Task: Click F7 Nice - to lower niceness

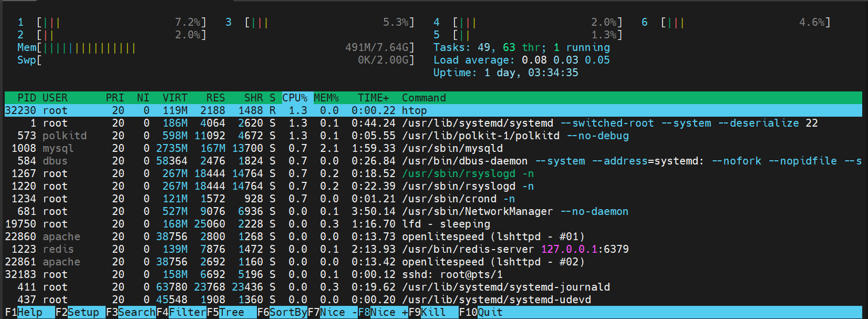Action: [333, 312]
